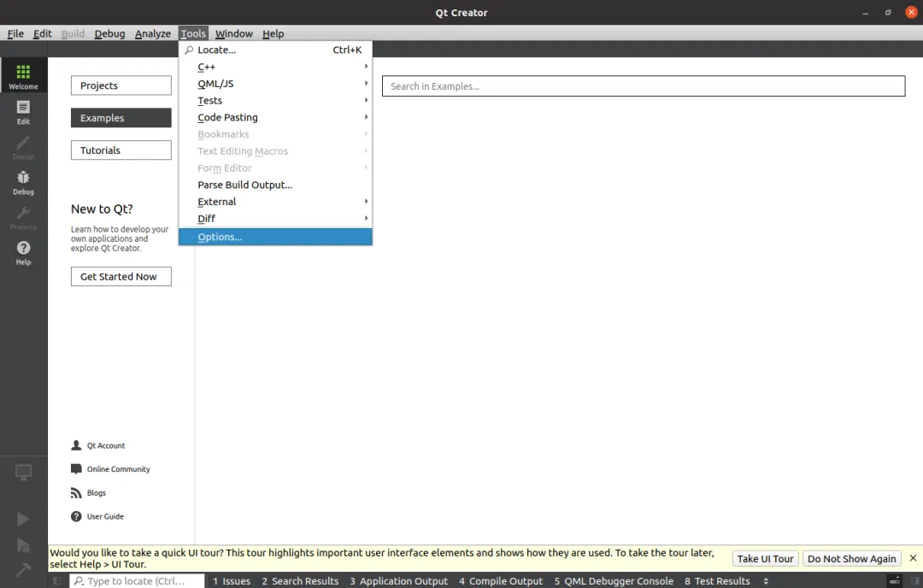Click the green Run button
The height and width of the screenshot is (588, 923).
[x=23, y=519]
